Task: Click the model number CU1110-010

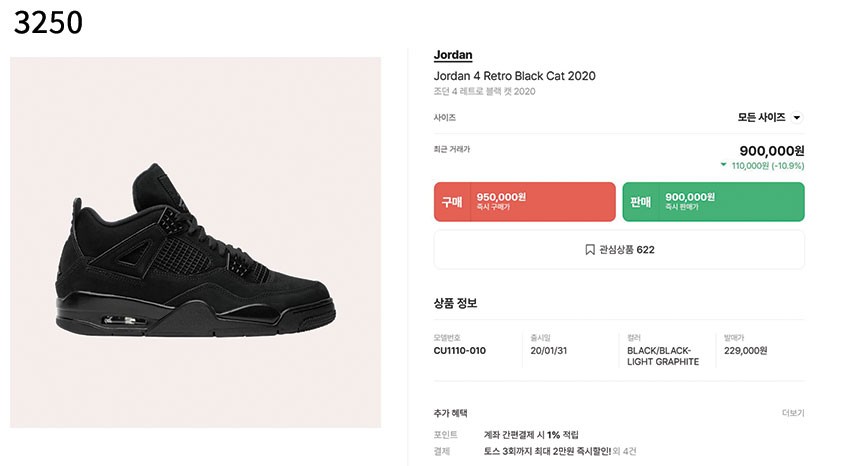Action: point(459,351)
